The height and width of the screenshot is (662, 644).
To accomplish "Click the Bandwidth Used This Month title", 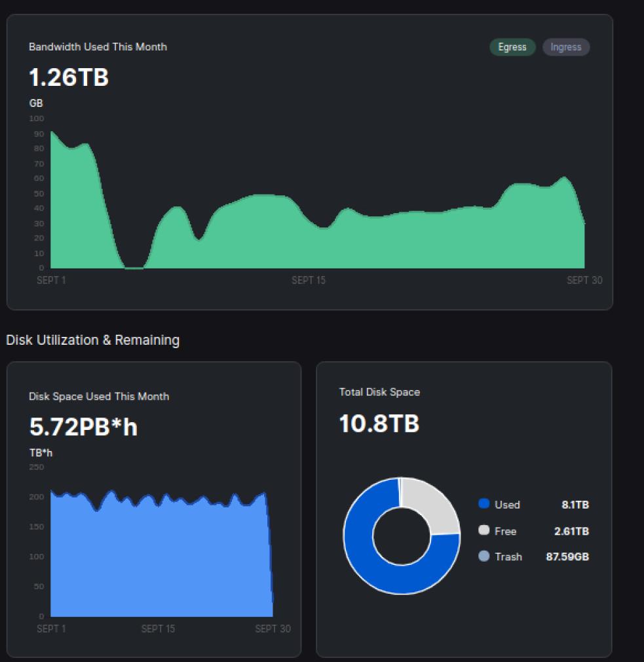I will pyautogui.click(x=98, y=47).
